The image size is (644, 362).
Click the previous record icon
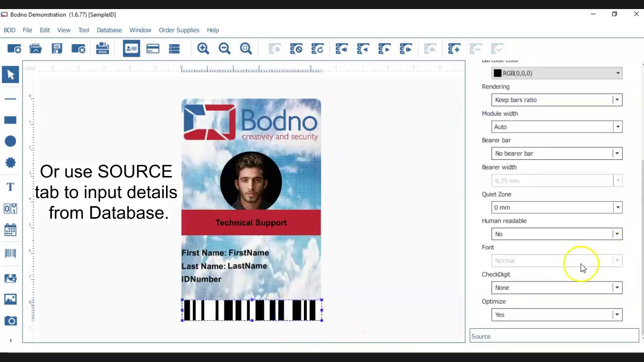[x=363, y=49]
